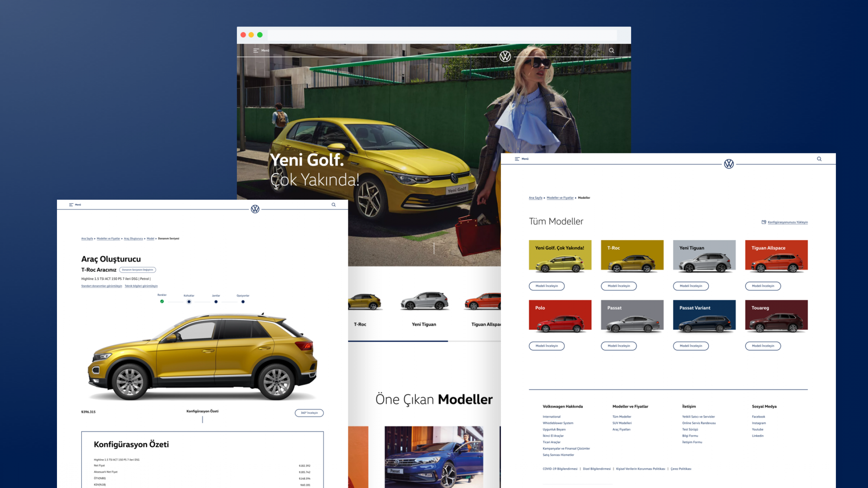Viewport: 868px width, 488px height.
Task: Click the search icon on the Tüm Modeller page
Action: 819,159
